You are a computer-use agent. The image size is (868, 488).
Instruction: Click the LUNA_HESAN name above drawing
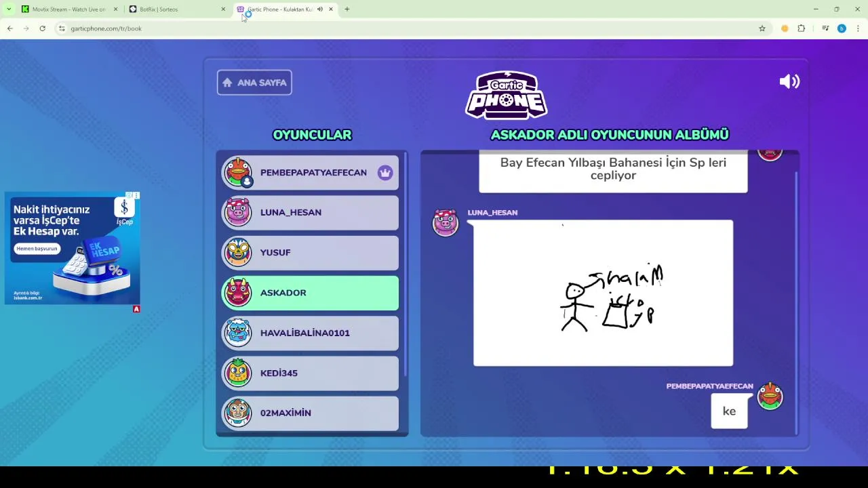tap(492, 213)
